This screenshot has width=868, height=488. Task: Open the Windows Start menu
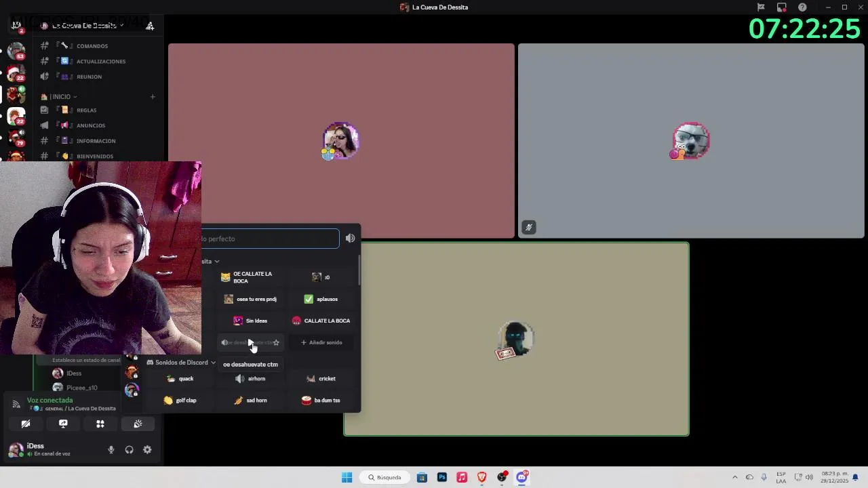(x=347, y=477)
